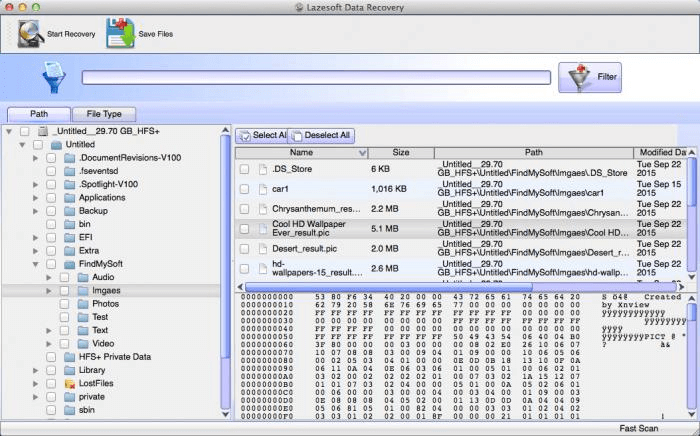
Task: Click the Select All icon button
Action: [243, 135]
